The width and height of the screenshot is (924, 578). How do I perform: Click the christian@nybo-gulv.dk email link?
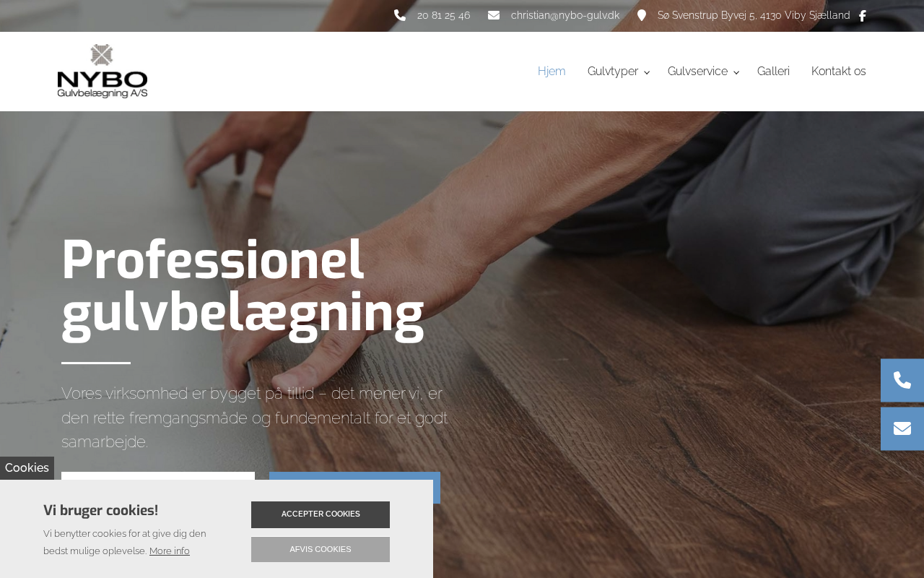click(x=565, y=15)
